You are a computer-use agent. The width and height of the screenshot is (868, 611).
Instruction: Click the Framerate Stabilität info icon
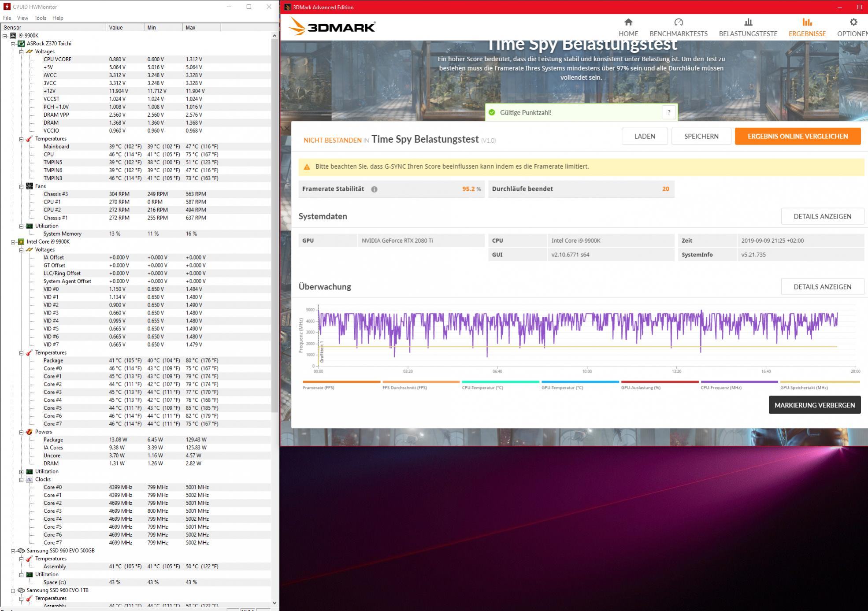[x=374, y=189]
